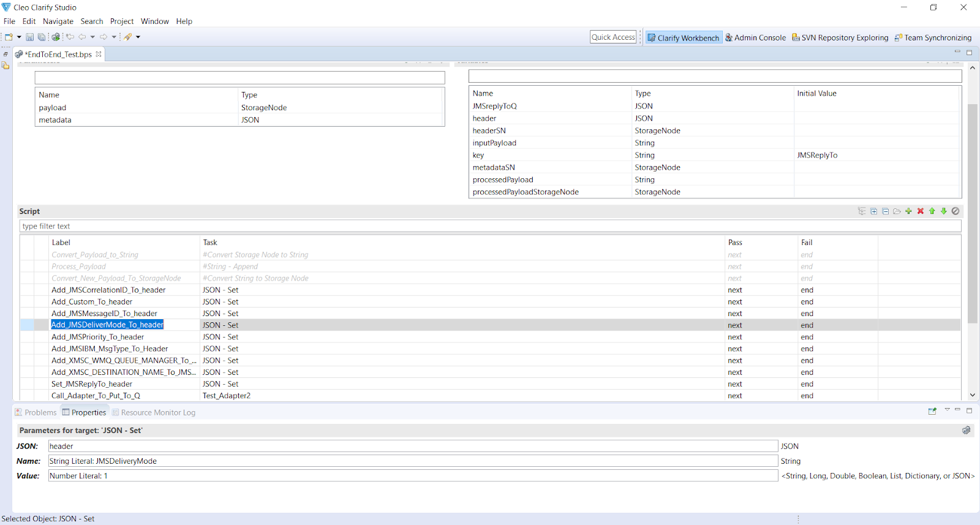Expand all script tasks icon

pos(873,211)
